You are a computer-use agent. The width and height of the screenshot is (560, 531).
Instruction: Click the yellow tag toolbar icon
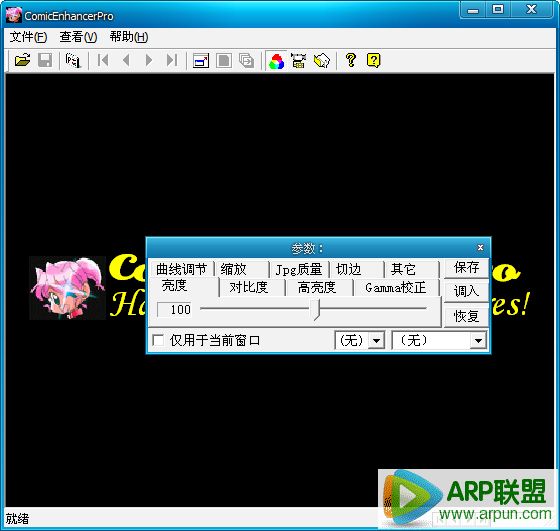(x=321, y=60)
